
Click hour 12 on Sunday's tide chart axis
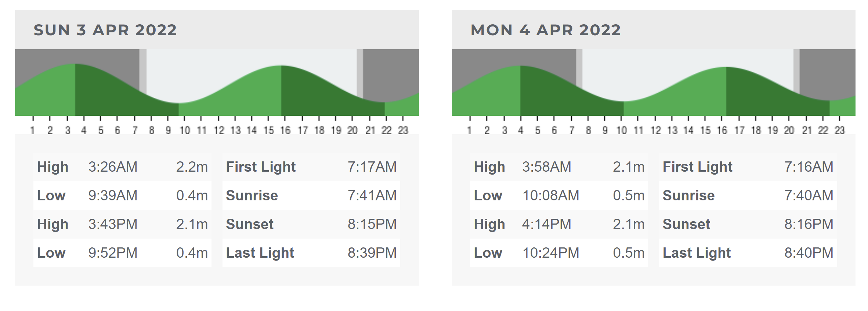219,130
